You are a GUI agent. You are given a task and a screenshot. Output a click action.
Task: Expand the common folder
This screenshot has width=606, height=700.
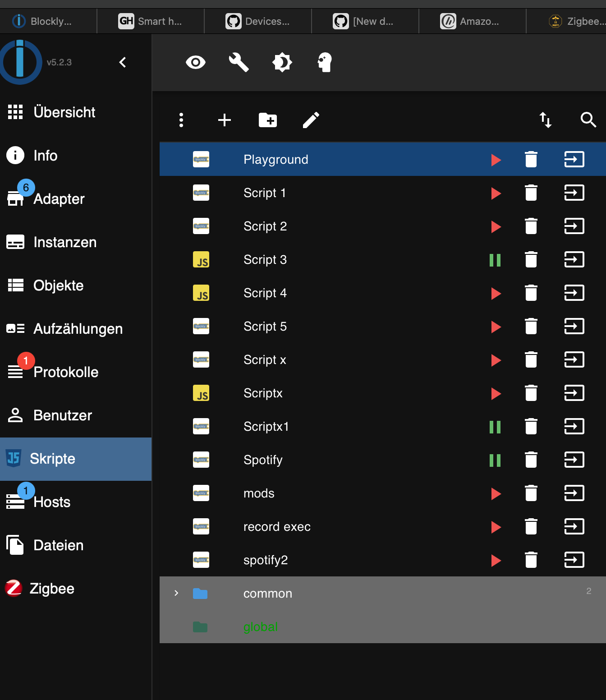176,593
